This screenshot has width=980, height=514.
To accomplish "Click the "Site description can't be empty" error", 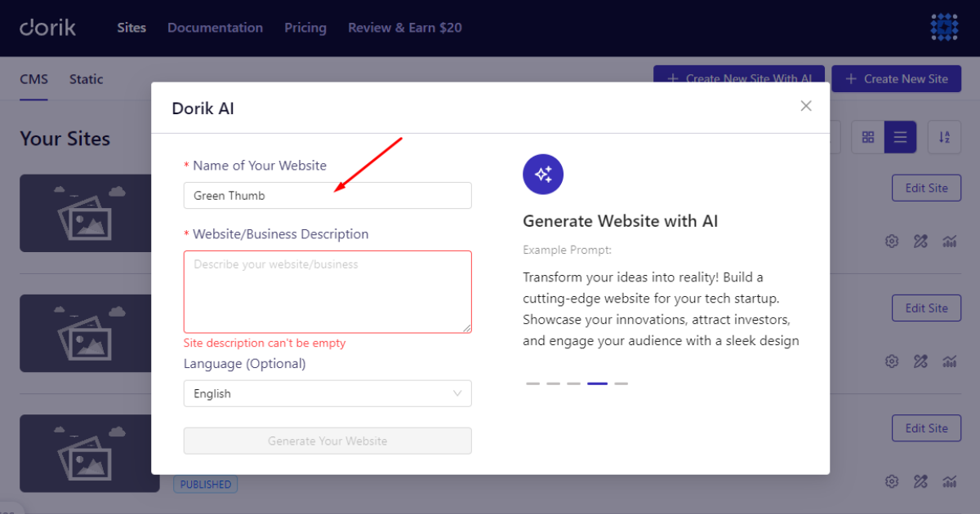I will [265, 343].
